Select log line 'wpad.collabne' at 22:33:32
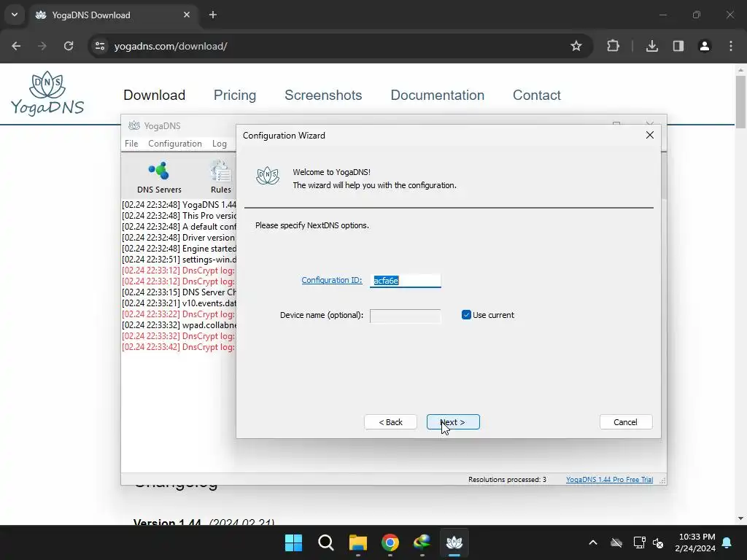The width and height of the screenshot is (747, 560). coord(179,325)
